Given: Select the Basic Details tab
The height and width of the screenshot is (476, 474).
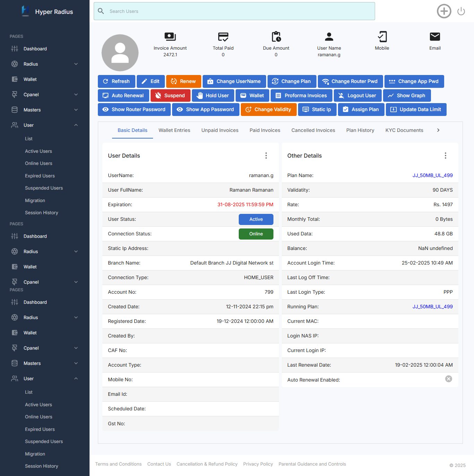Looking at the screenshot, I should pyautogui.click(x=133, y=130).
